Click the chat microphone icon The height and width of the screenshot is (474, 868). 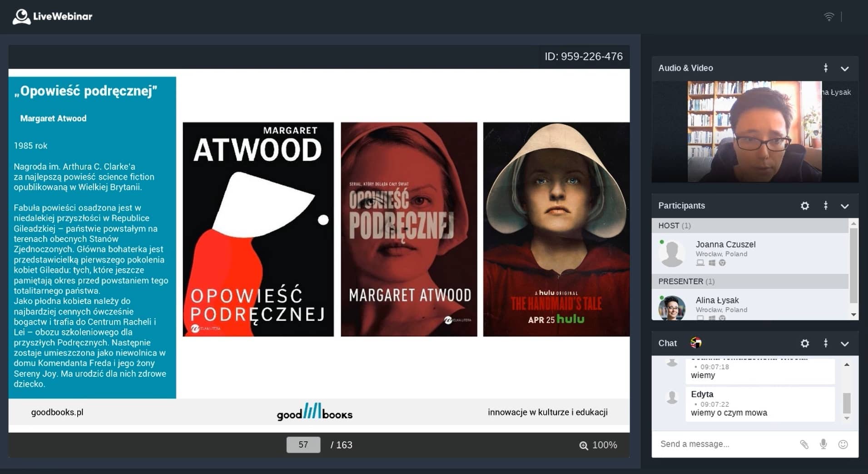click(x=823, y=444)
